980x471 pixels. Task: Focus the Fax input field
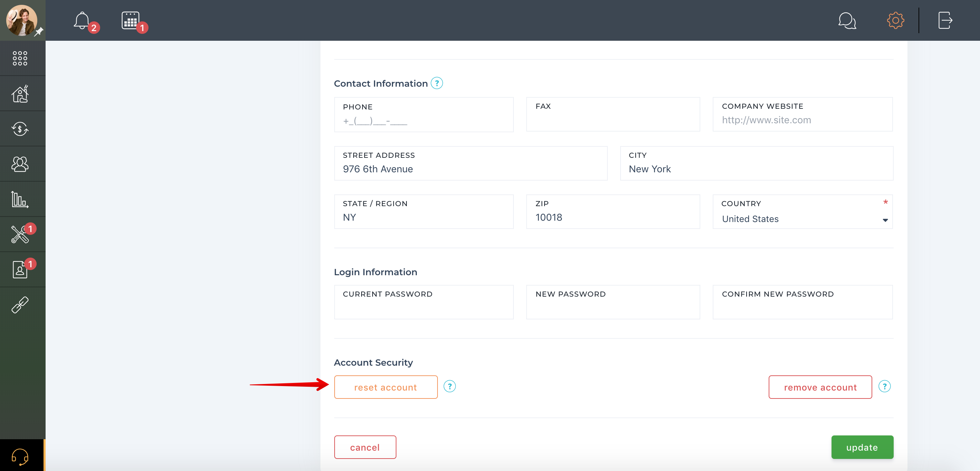coord(613,115)
